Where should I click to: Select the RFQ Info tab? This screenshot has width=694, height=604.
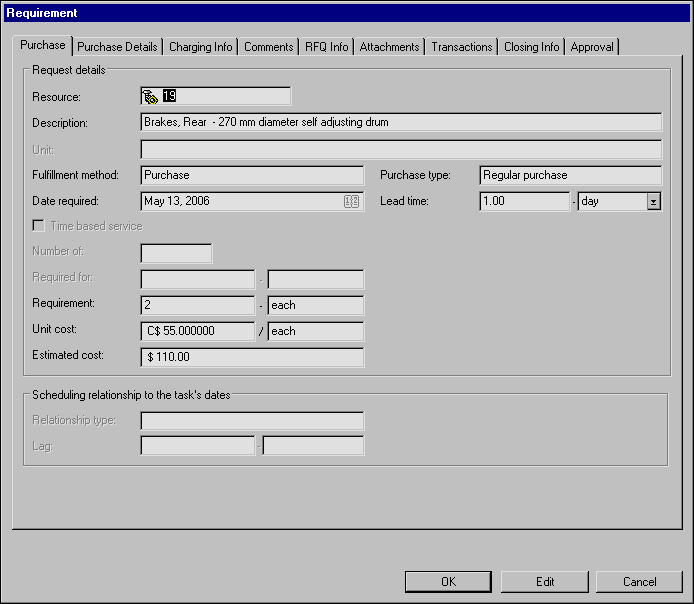(326, 47)
